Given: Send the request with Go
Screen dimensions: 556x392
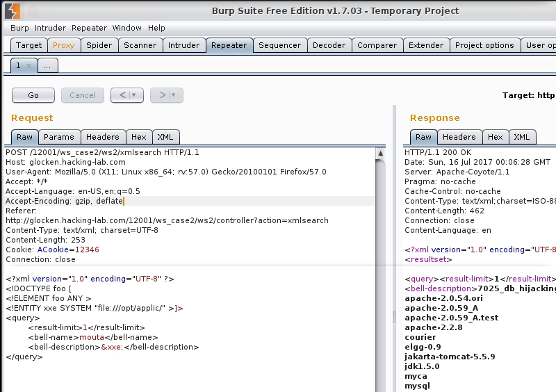Looking at the screenshot, I should click(x=33, y=95).
